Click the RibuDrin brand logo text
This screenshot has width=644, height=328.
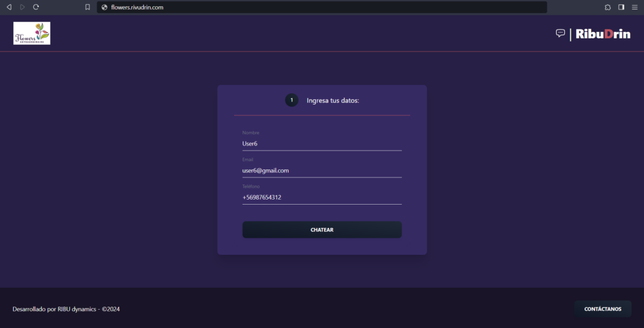[x=602, y=34]
